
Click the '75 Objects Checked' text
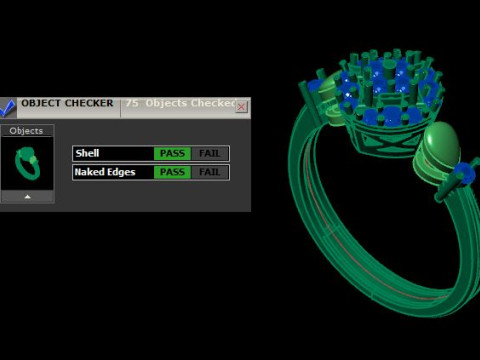click(x=180, y=103)
